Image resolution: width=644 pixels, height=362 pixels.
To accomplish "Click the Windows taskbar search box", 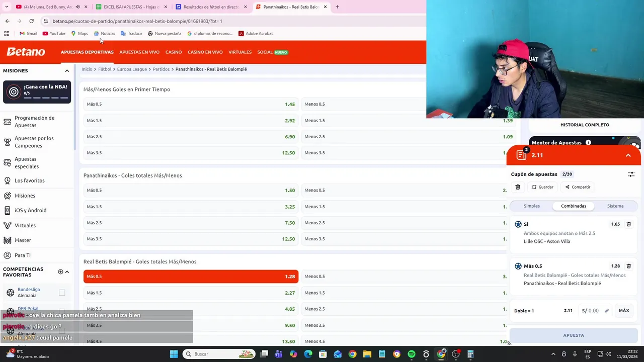I will 219,354.
